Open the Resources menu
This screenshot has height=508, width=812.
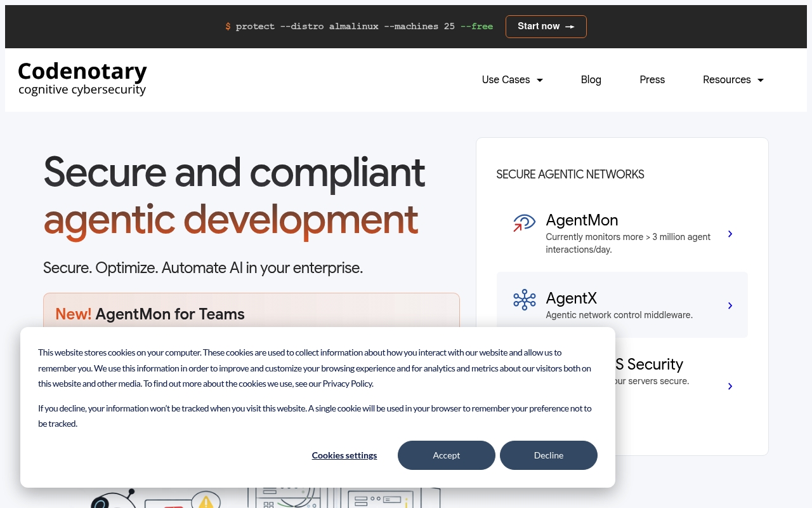tap(733, 79)
